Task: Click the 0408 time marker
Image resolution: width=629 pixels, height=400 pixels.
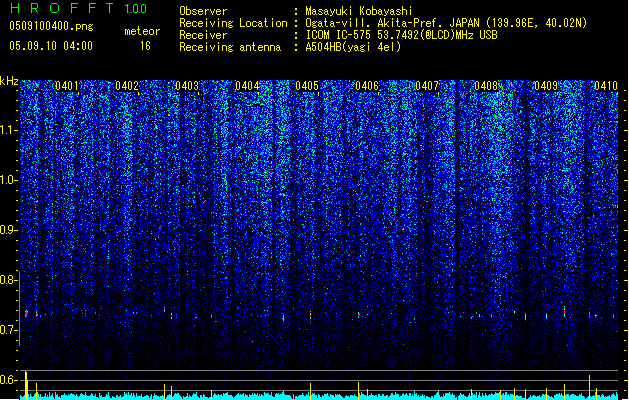Action: tap(486, 86)
